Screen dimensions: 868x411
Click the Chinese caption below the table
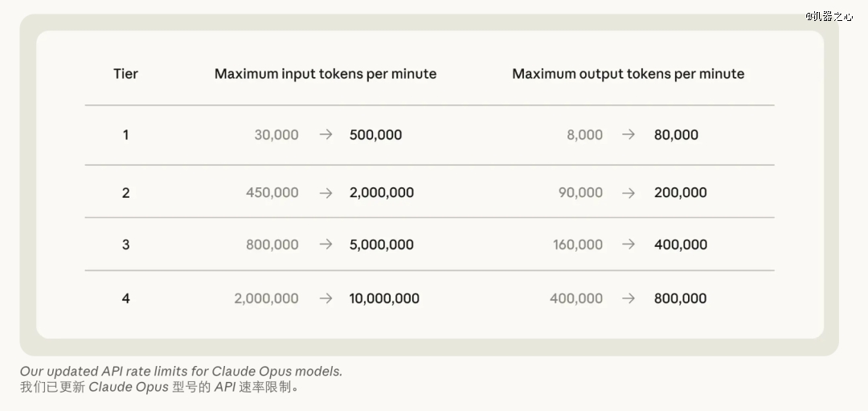159,387
